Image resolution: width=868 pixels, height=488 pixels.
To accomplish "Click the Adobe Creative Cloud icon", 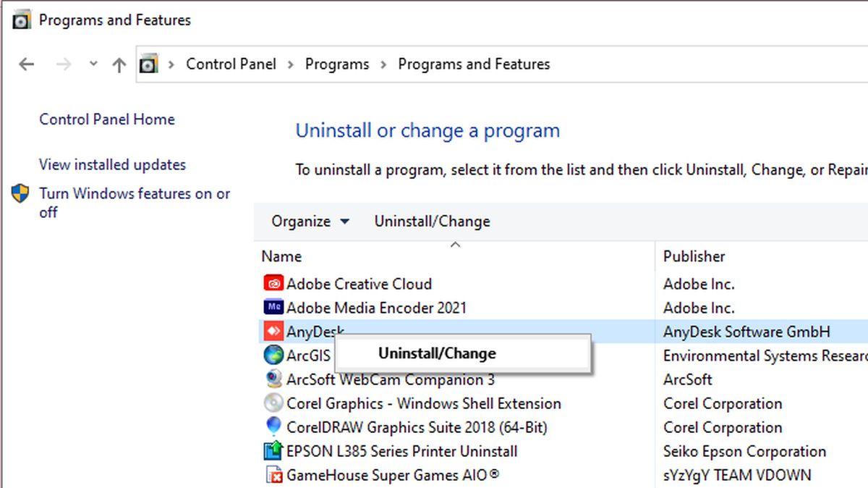I will pyautogui.click(x=273, y=284).
